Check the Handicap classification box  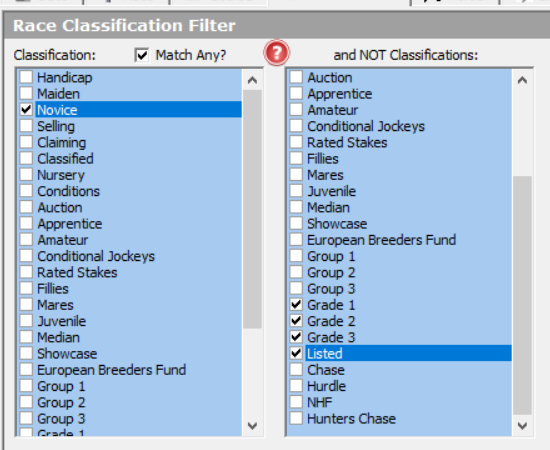[x=26, y=77]
